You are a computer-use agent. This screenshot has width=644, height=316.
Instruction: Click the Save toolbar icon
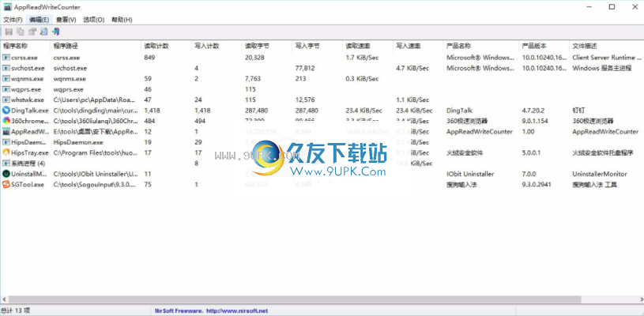[x=9, y=32]
